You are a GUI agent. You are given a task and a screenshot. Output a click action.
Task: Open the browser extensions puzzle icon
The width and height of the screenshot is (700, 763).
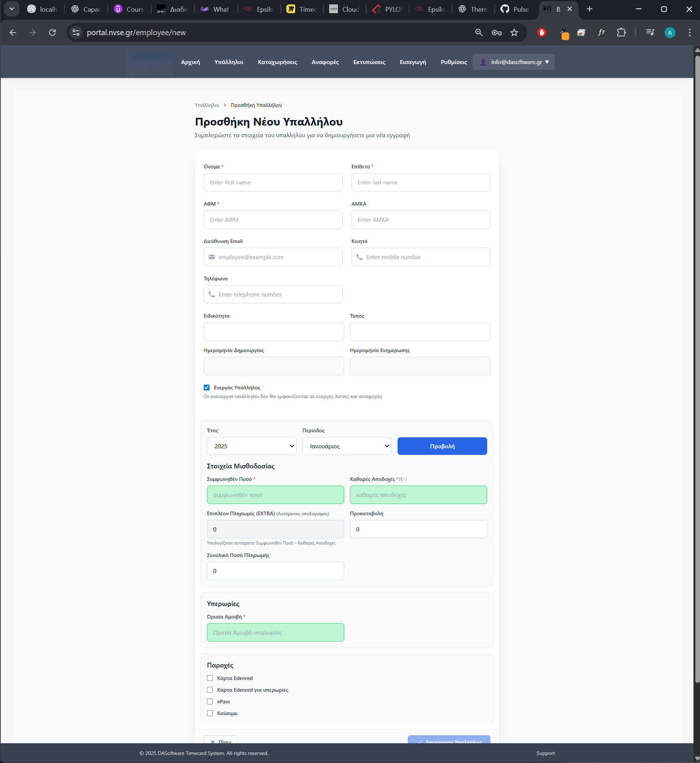621,32
